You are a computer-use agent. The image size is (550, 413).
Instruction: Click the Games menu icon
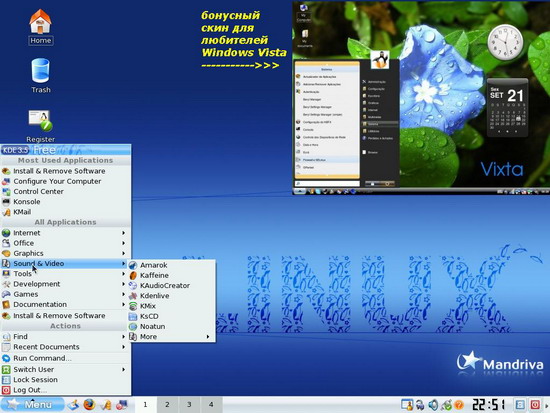[x=6, y=294]
